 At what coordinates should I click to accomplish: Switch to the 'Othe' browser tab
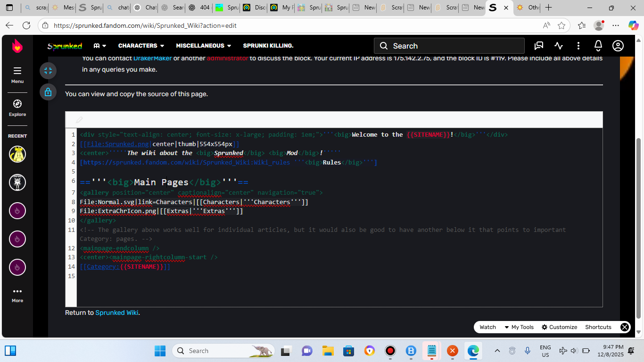[528, 8]
